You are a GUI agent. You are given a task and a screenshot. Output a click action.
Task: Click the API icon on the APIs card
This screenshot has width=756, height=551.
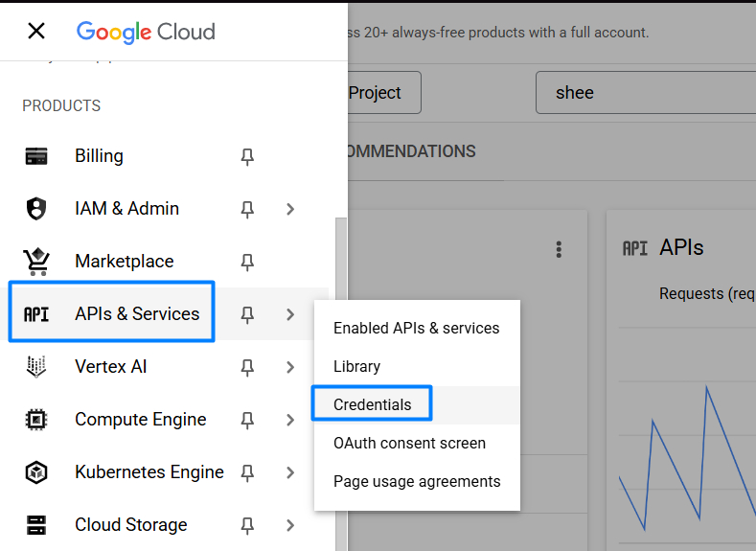click(635, 248)
